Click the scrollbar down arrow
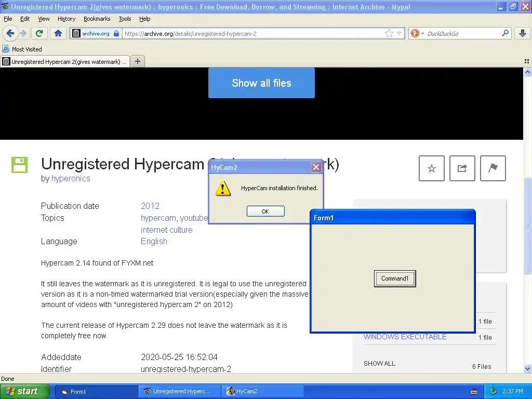532x399 pixels. pos(527,368)
